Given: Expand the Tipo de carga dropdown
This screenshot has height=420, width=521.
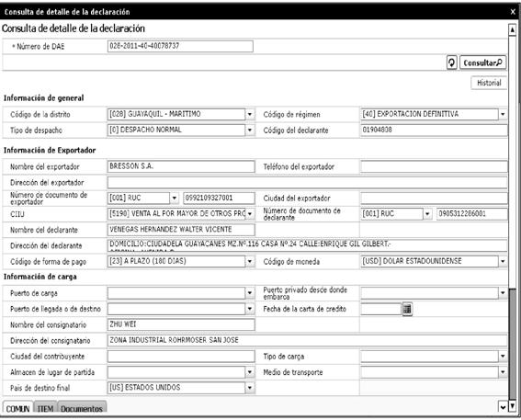Looking at the screenshot, I should pyautogui.click(x=503, y=357).
